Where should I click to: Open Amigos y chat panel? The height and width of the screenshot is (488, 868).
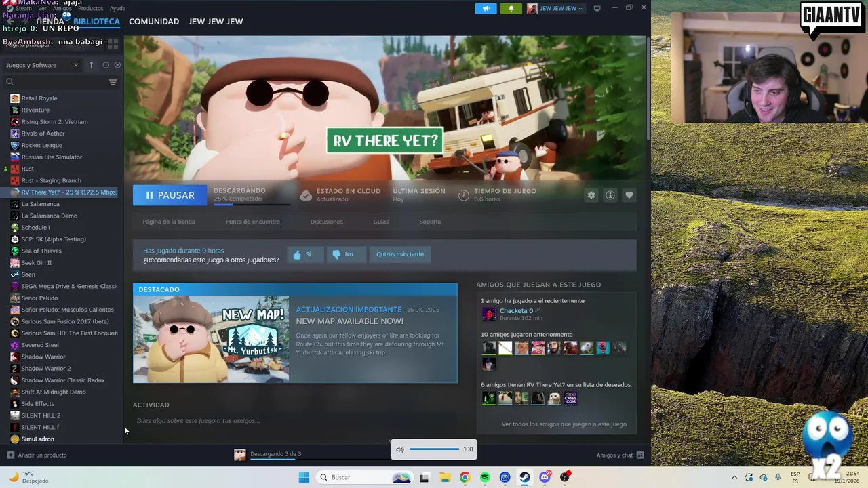tap(620, 455)
